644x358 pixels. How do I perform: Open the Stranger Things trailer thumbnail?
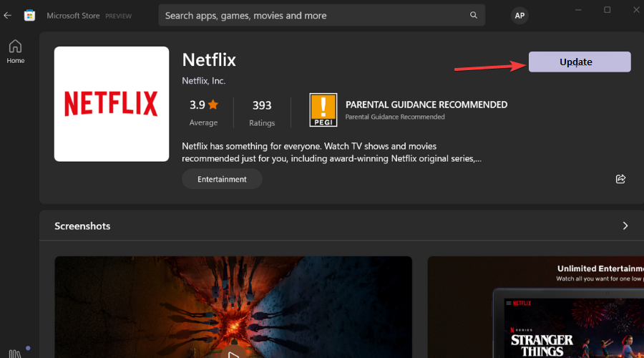233,307
